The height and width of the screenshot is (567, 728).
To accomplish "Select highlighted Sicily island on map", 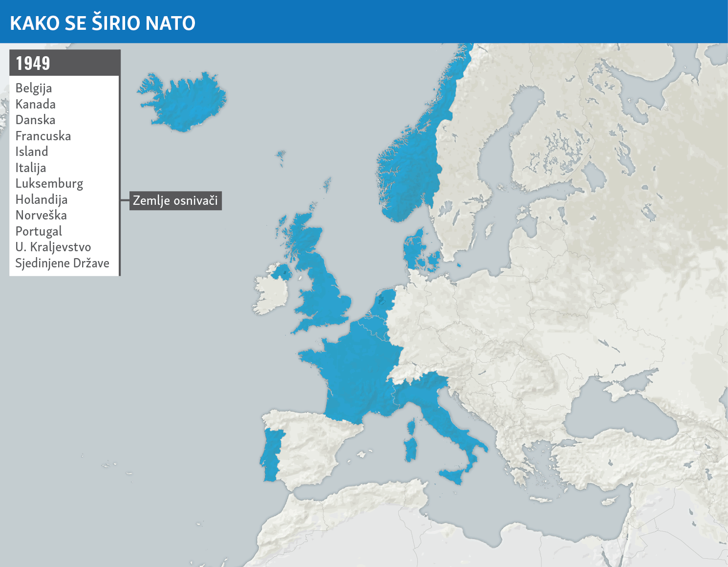I will [x=452, y=475].
